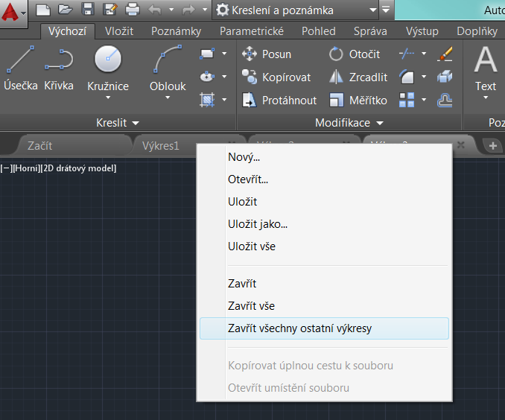Choose Zavřít všechny ostatní výkresy
This screenshot has width=505, height=420.
324,328
